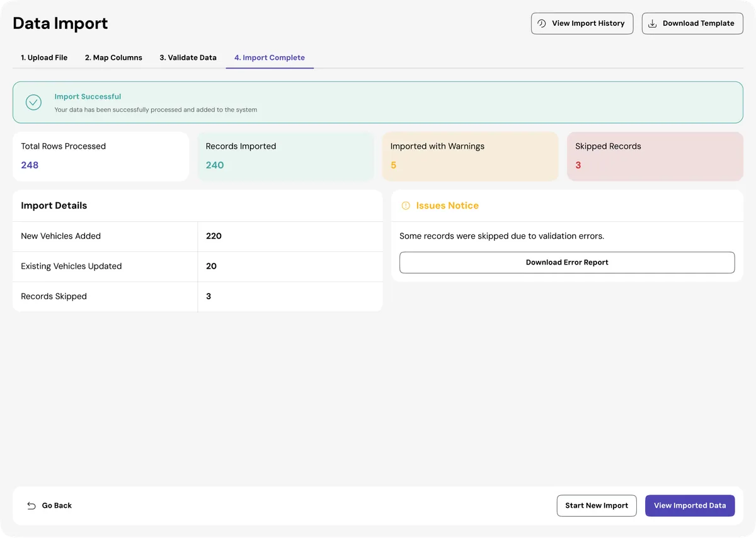The height and width of the screenshot is (538, 756).
Task: Download the error report
Action: tap(566, 262)
